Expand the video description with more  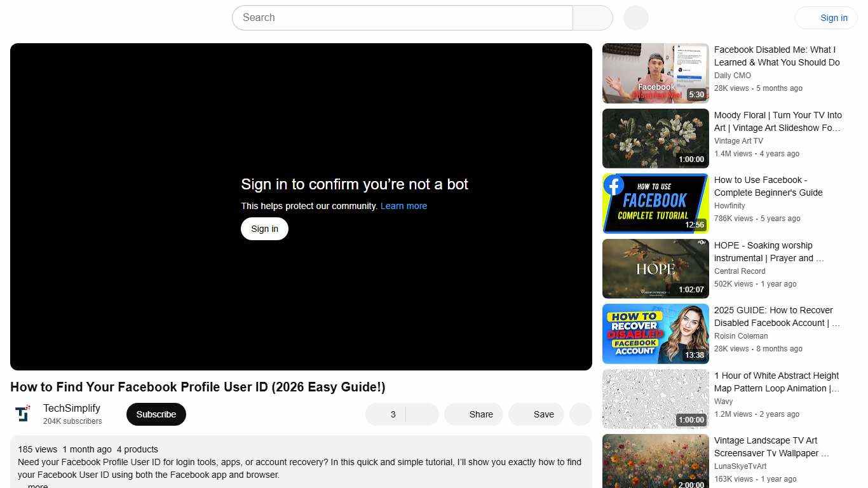coord(37,485)
